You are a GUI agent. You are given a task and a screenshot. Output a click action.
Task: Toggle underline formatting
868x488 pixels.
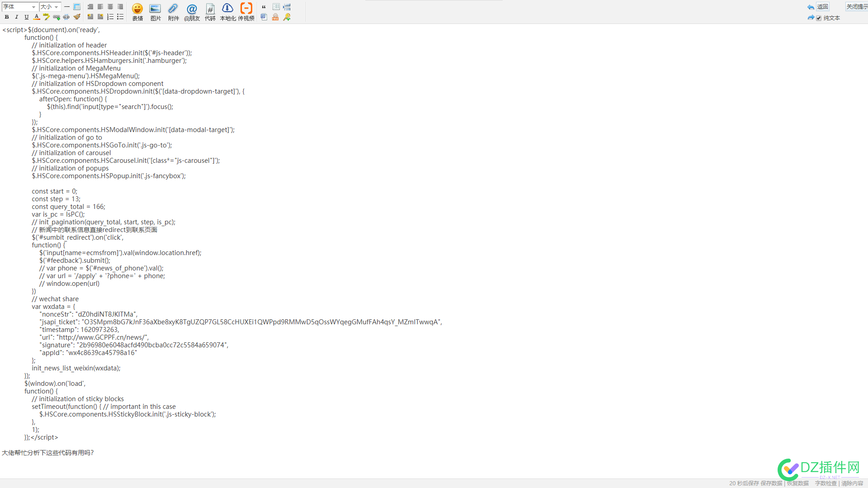click(27, 17)
